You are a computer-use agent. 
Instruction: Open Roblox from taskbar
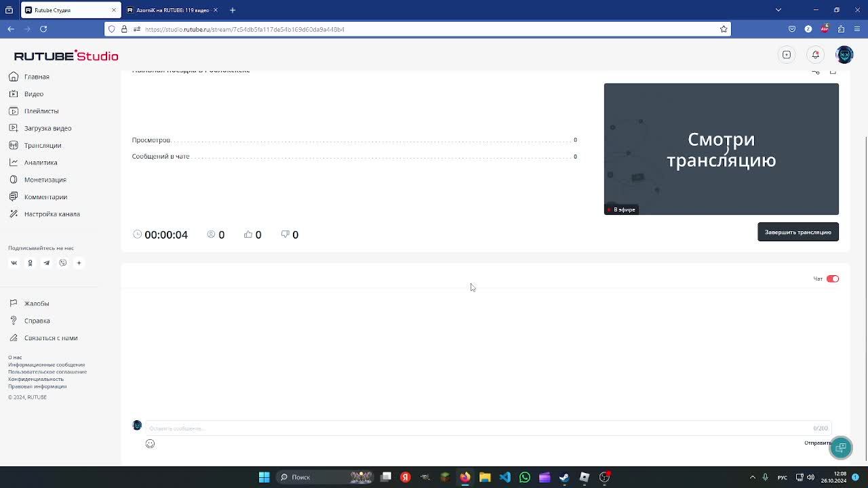pos(585,477)
